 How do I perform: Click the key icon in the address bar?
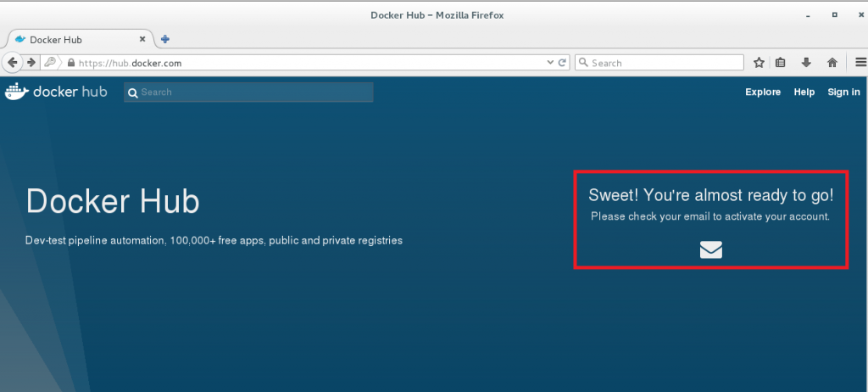pyautogui.click(x=50, y=63)
